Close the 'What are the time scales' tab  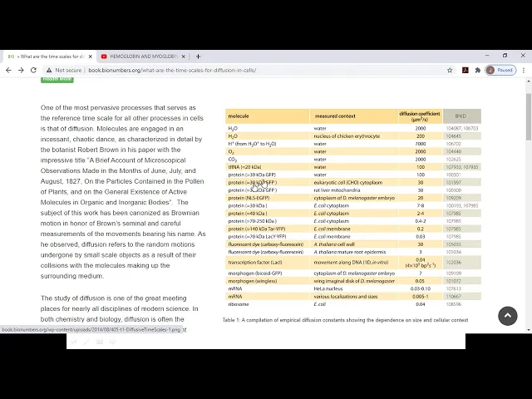(x=91, y=57)
